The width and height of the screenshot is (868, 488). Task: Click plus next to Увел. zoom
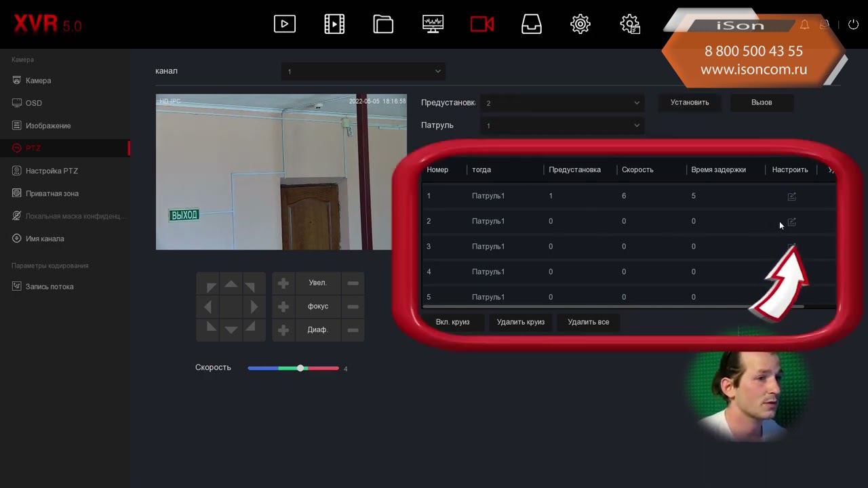283,283
